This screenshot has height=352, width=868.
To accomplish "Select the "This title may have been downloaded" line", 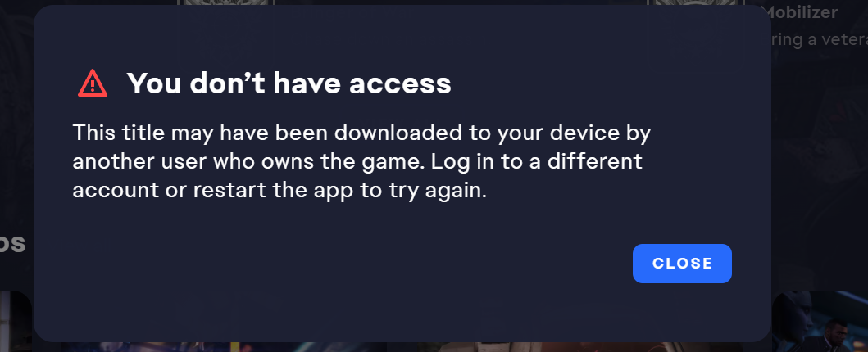I will click(x=361, y=133).
